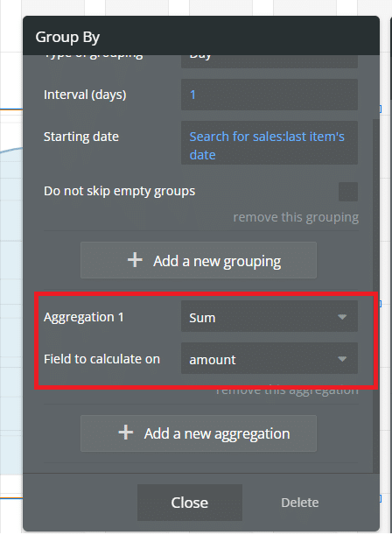This screenshot has height=535, width=392.
Task: Click the Add a new aggregation button
Action: (x=199, y=433)
